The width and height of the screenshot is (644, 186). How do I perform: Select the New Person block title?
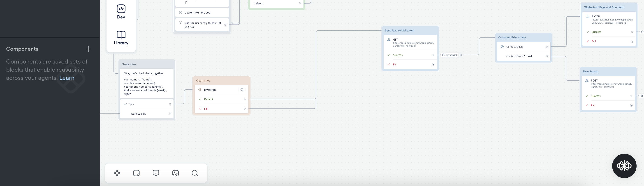point(591,71)
